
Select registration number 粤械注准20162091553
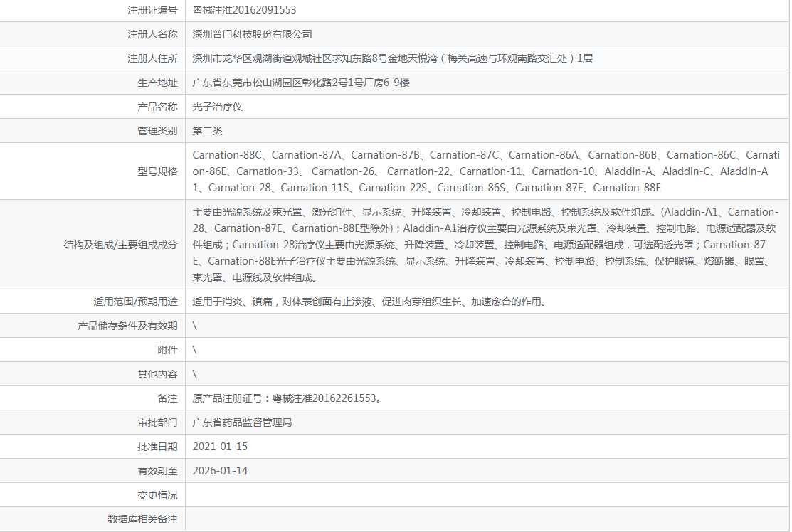[244, 10]
